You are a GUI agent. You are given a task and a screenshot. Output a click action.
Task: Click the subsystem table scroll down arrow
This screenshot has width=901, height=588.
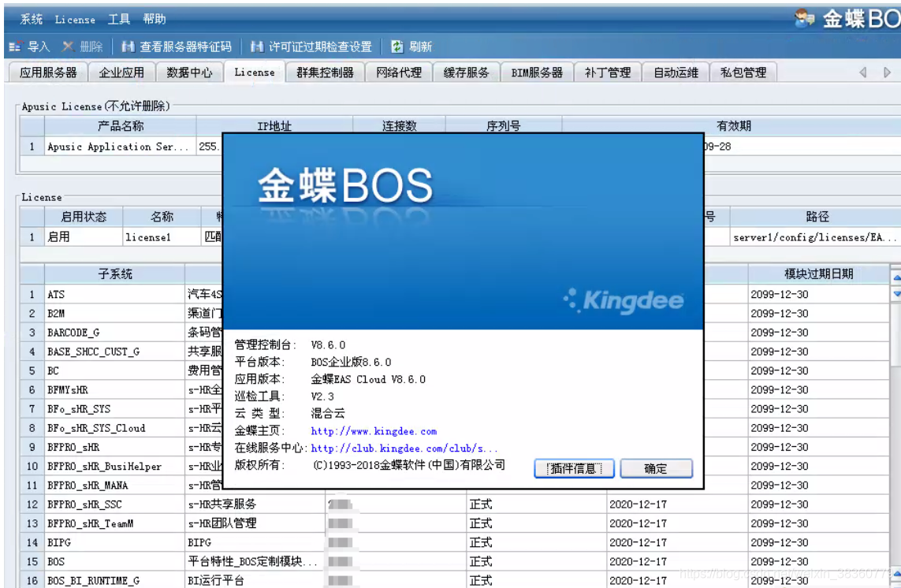click(895, 294)
